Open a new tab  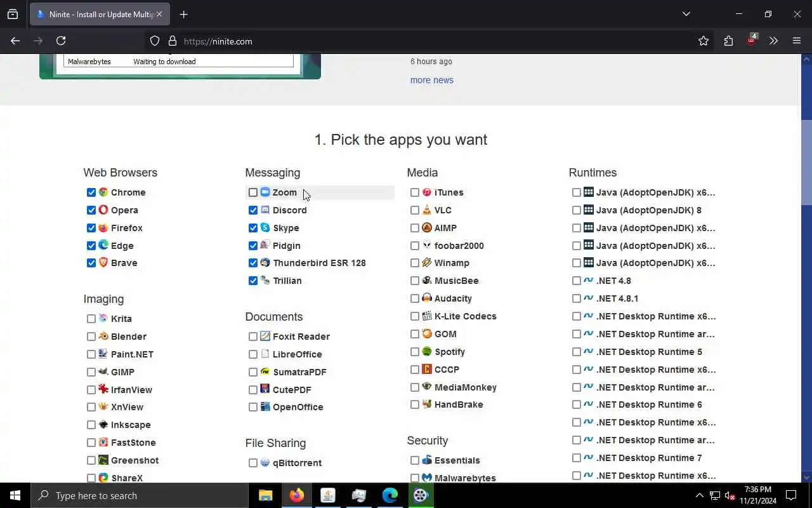click(x=183, y=14)
